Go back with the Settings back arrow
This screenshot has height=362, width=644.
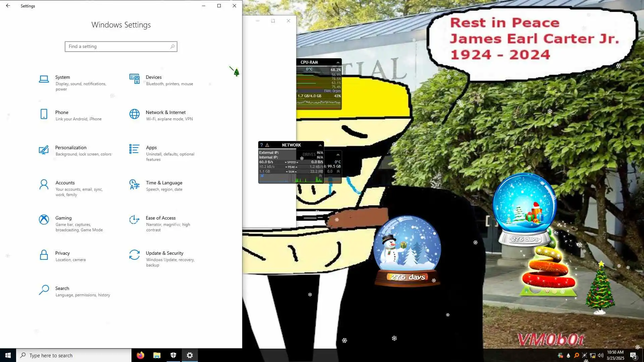[x=8, y=6]
